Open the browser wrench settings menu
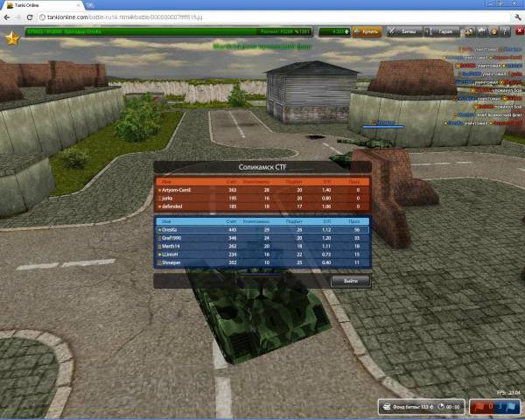The height and width of the screenshot is (420, 525). [518, 17]
